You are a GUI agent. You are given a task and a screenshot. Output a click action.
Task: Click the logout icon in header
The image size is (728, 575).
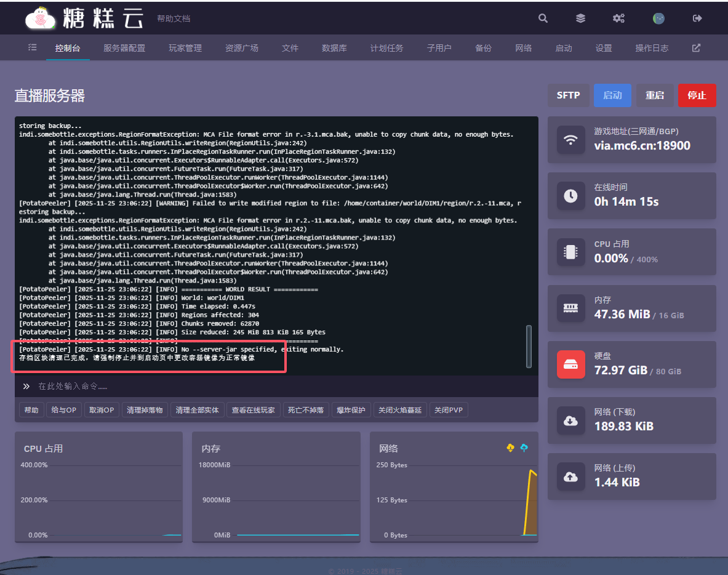(x=697, y=18)
